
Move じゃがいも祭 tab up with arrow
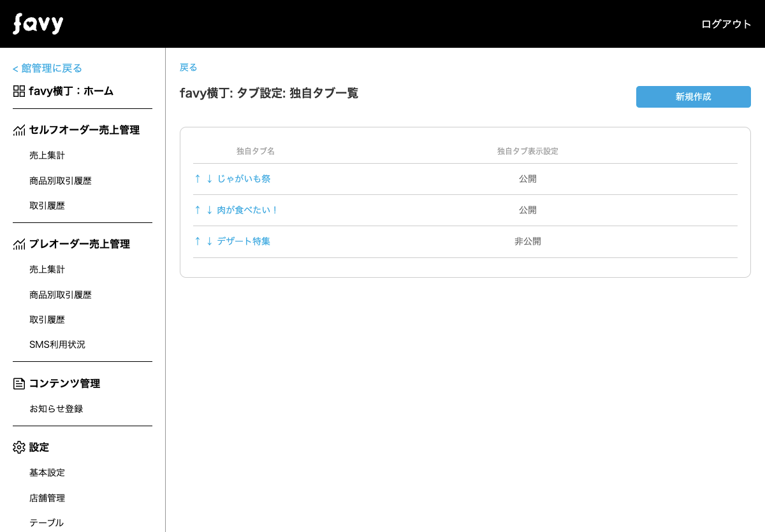[x=198, y=179]
